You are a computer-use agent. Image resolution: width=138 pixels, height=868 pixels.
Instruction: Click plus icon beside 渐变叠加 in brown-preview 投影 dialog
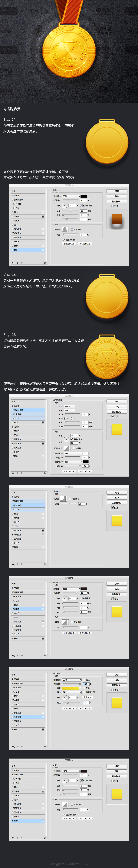pyautogui.click(x=43, y=233)
